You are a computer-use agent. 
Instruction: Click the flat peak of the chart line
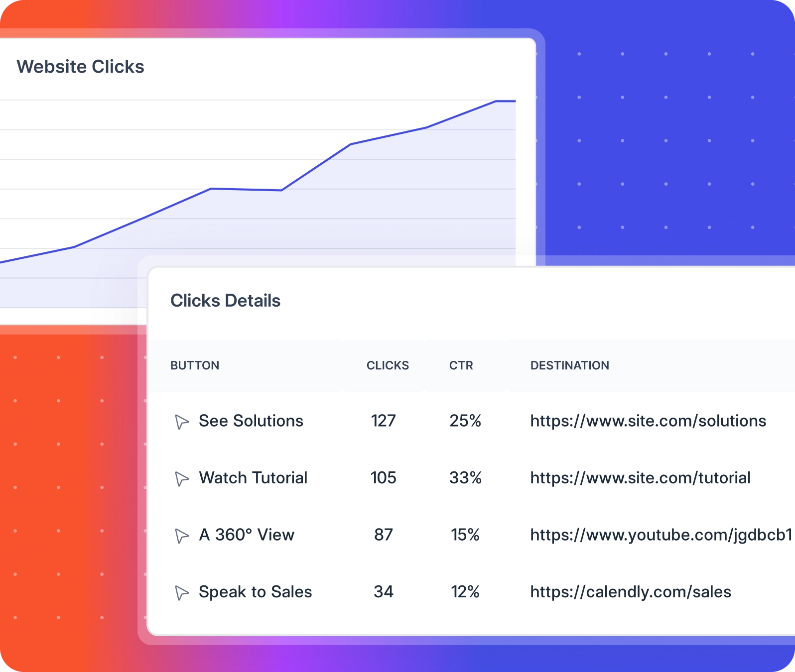pyautogui.click(x=506, y=101)
